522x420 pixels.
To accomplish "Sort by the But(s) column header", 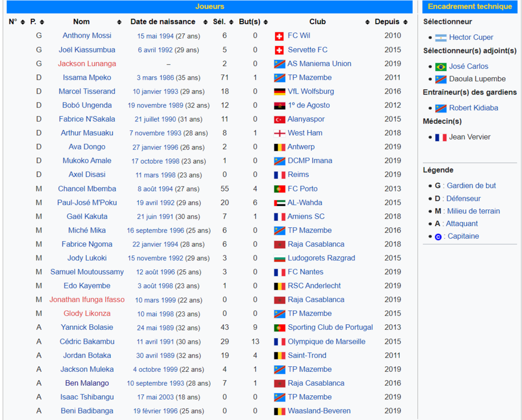I will (265, 22).
